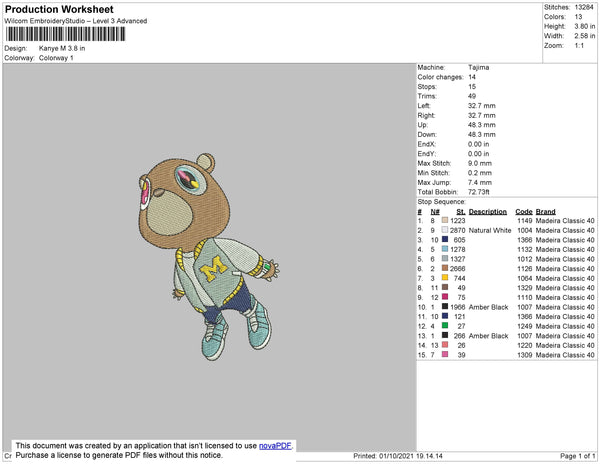Click thread code 1149 in row 1
600x464 pixels.
[x=525, y=221]
